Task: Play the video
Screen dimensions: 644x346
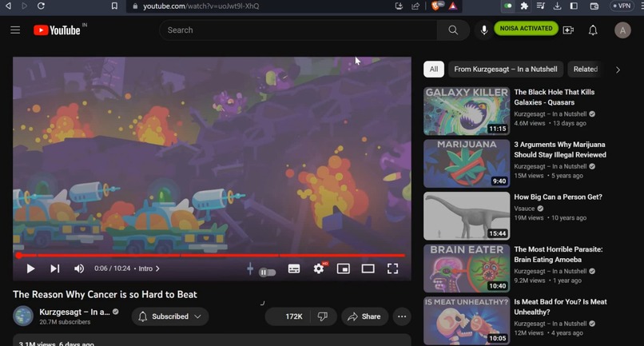Action: [x=30, y=268]
